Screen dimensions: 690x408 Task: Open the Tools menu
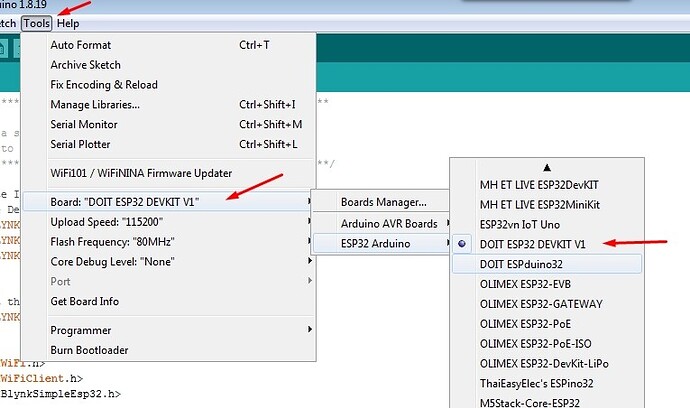coord(37,23)
